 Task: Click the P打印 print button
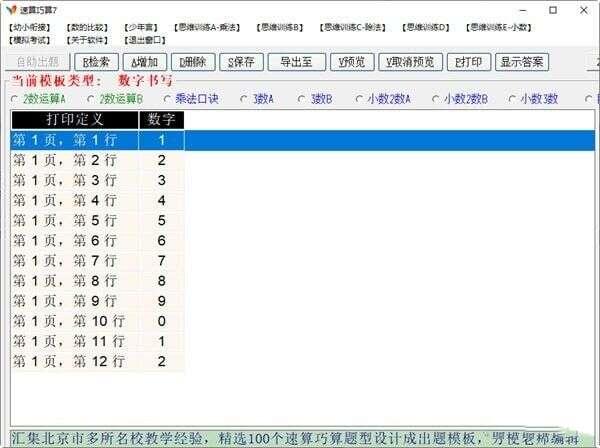click(469, 62)
